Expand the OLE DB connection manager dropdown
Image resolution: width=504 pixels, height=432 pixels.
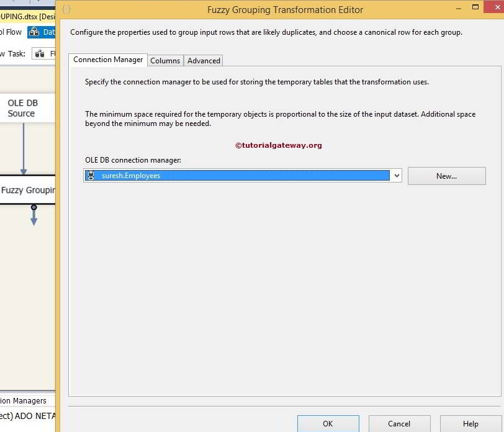point(397,176)
